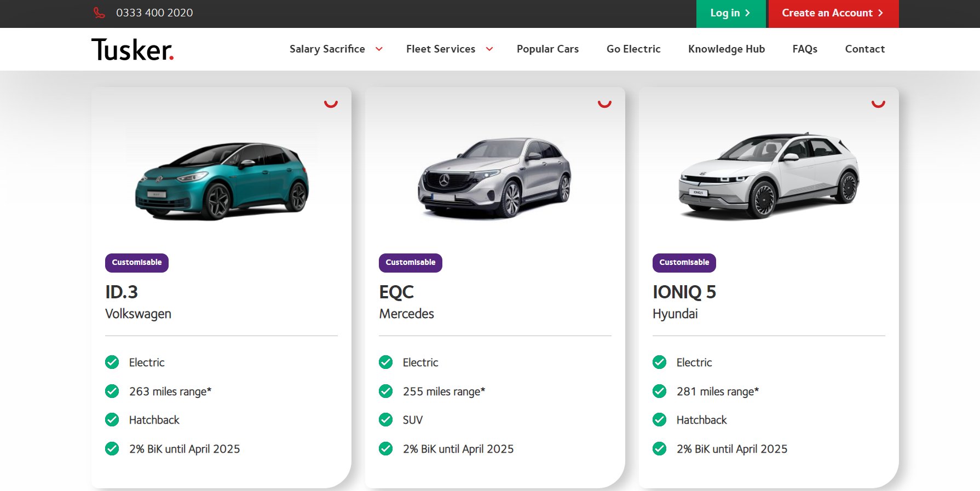Screen dimensions: 980x491
Task: Click 'Electric' text on EQC card
Action: (420, 362)
